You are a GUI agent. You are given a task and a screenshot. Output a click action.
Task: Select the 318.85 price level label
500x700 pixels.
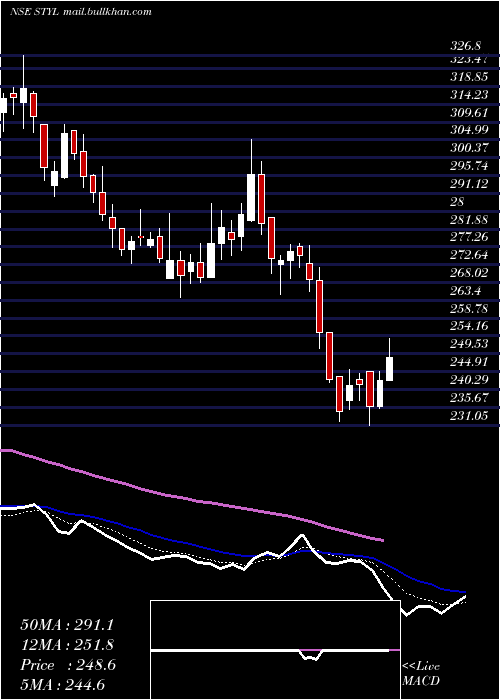coord(469,77)
